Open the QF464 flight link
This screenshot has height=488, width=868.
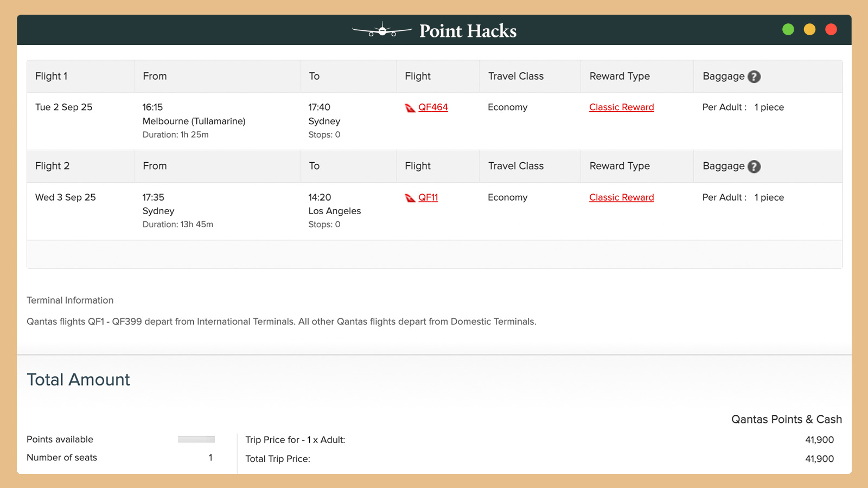433,107
